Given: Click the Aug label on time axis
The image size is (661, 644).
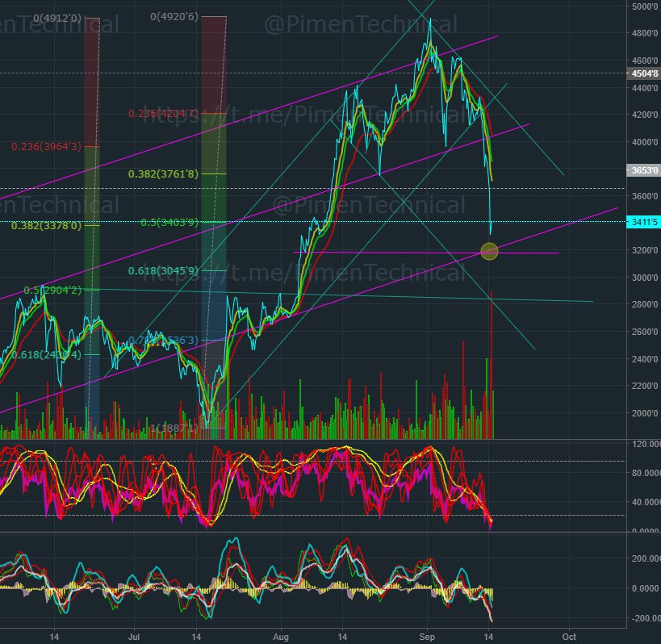Looking at the screenshot, I should coord(281,637).
